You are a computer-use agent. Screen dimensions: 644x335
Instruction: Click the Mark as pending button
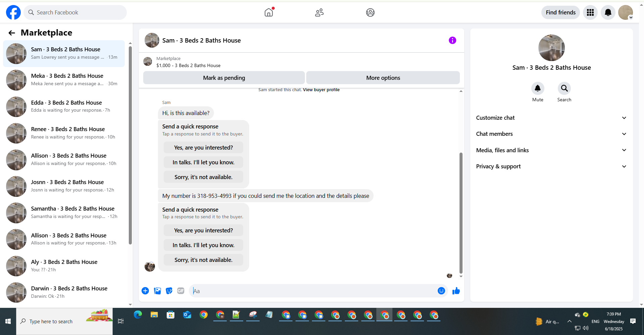coord(224,78)
